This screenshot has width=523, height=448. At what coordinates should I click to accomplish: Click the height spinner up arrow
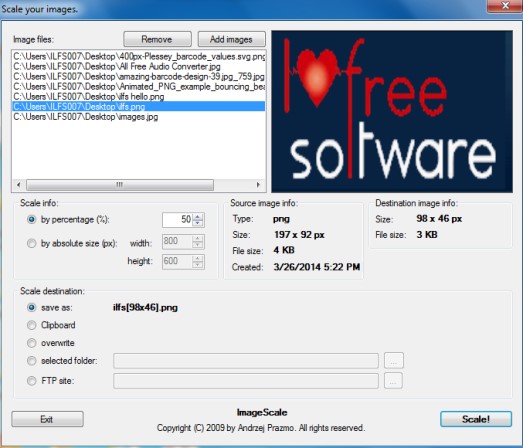tap(198, 258)
